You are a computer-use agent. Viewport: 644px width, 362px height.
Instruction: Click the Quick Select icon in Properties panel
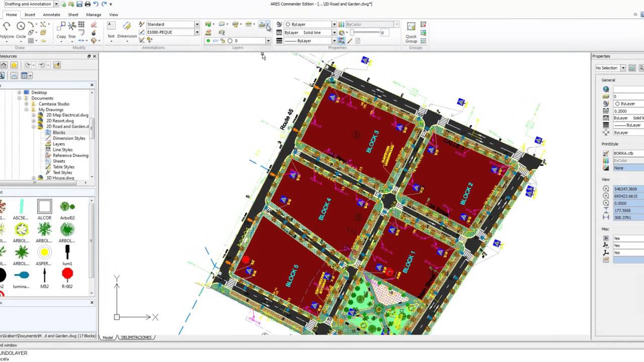633,68
